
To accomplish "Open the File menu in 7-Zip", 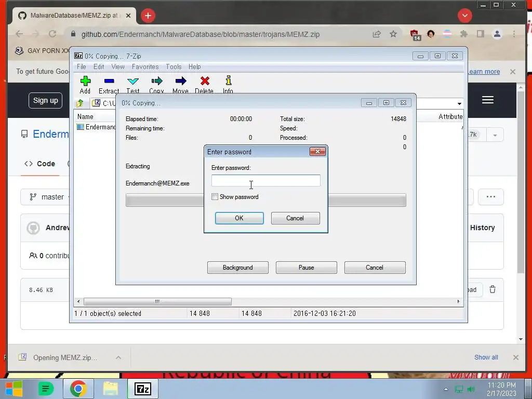I will pos(82,67).
